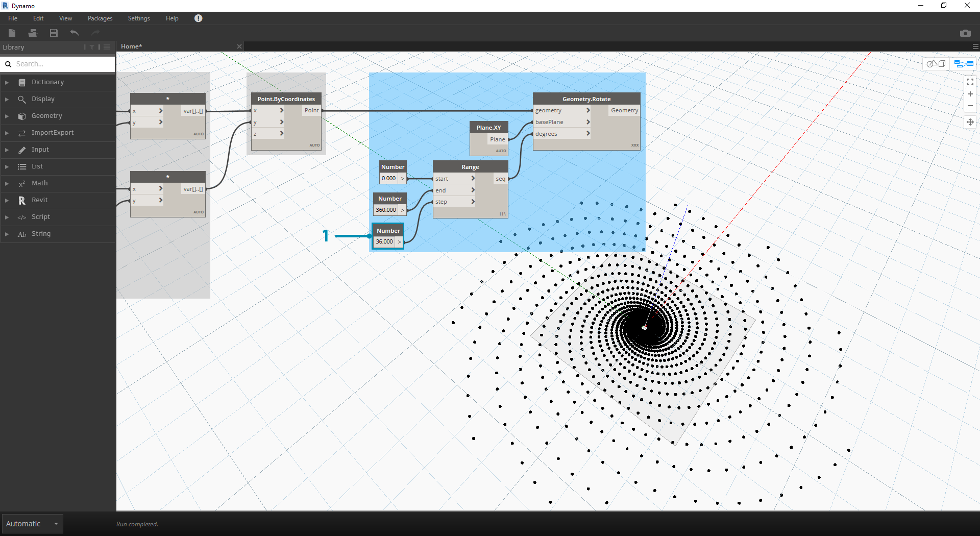The image size is (980, 536).
Task: Click the basePlane input port
Action: click(562, 123)
